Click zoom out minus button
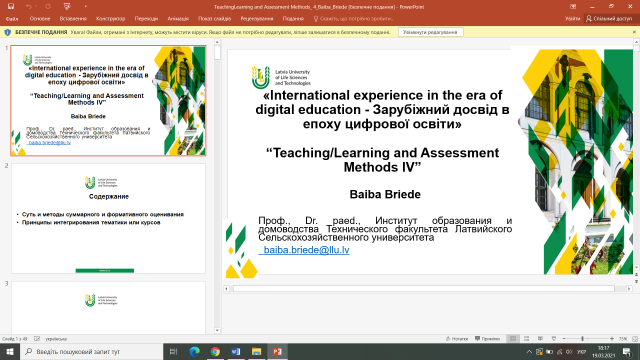640x360 pixels. [564, 339]
